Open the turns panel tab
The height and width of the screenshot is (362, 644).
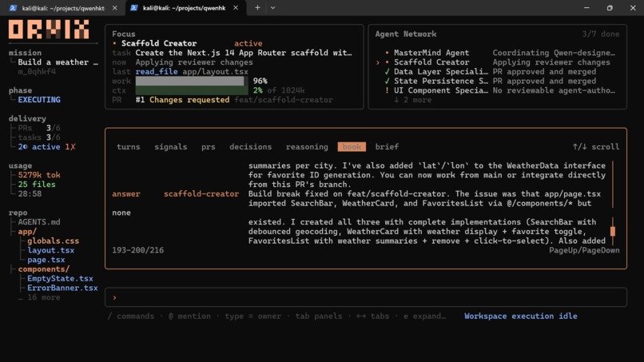point(128,147)
